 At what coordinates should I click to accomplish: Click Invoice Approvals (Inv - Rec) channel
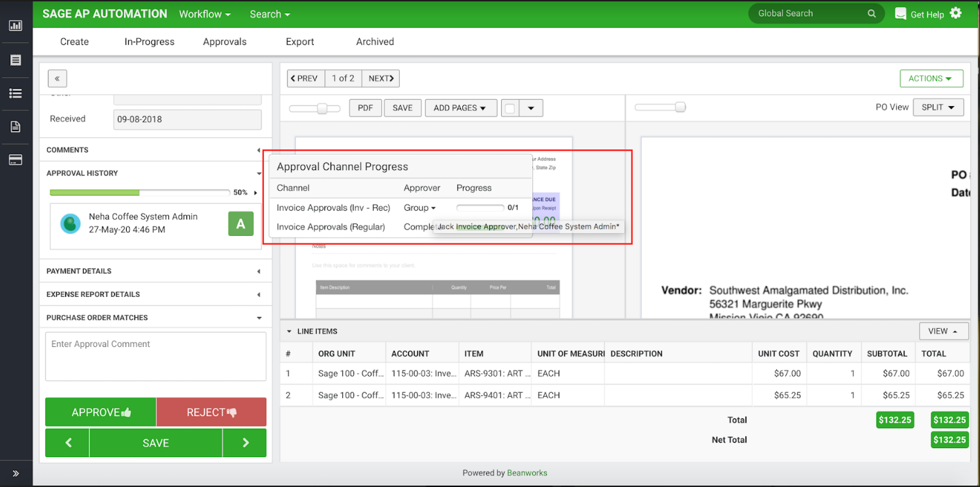(x=333, y=207)
